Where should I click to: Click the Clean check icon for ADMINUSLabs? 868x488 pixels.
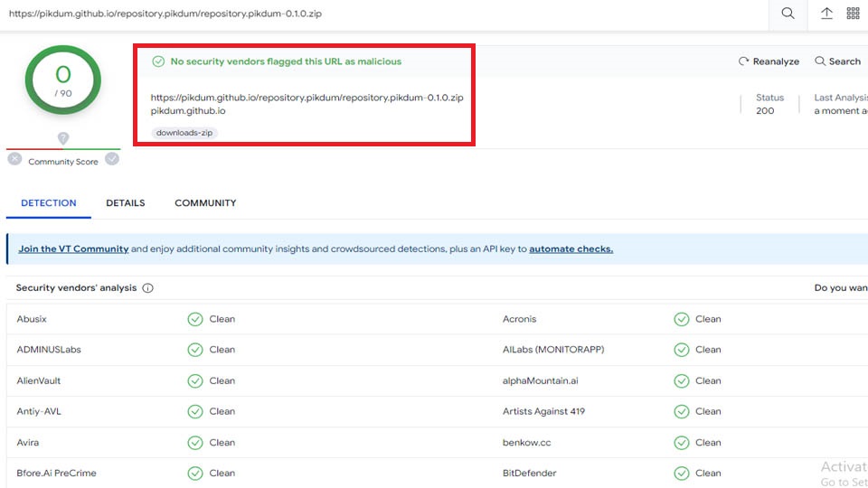pos(195,350)
